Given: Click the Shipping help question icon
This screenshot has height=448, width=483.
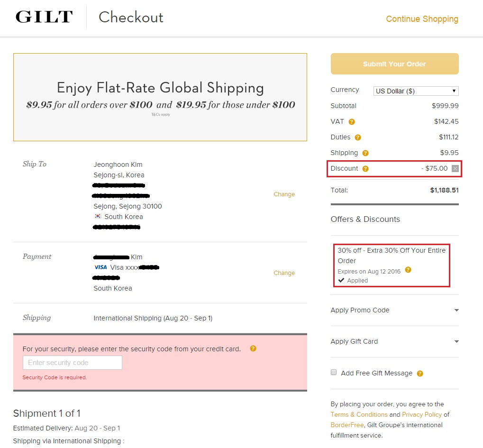Looking at the screenshot, I should [x=365, y=153].
